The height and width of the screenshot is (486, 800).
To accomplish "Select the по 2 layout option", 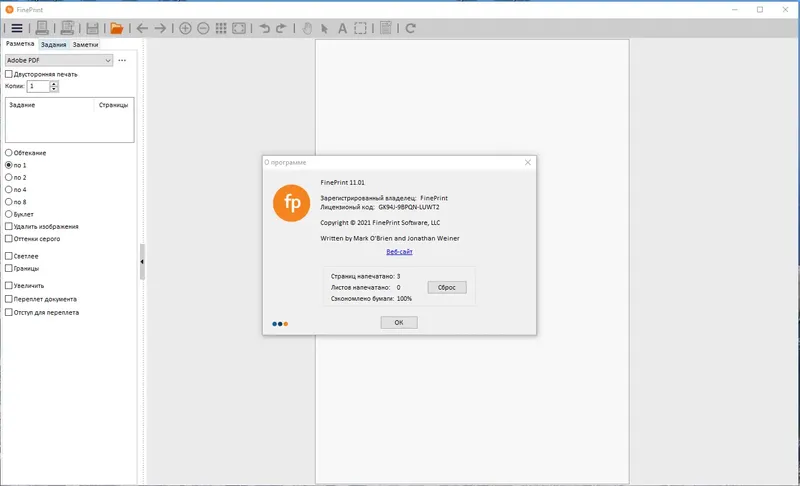I will click(9, 177).
